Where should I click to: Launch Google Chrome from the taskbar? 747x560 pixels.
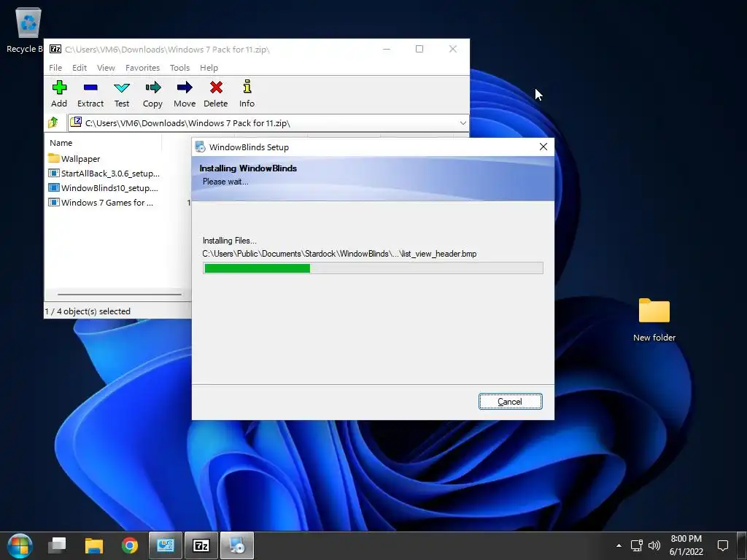tap(130, 545)
